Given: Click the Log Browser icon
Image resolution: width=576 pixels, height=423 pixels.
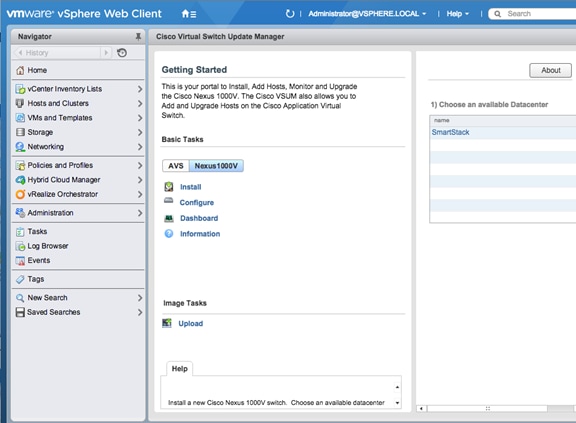Looking at the screenshot, I should click(20, 246).
